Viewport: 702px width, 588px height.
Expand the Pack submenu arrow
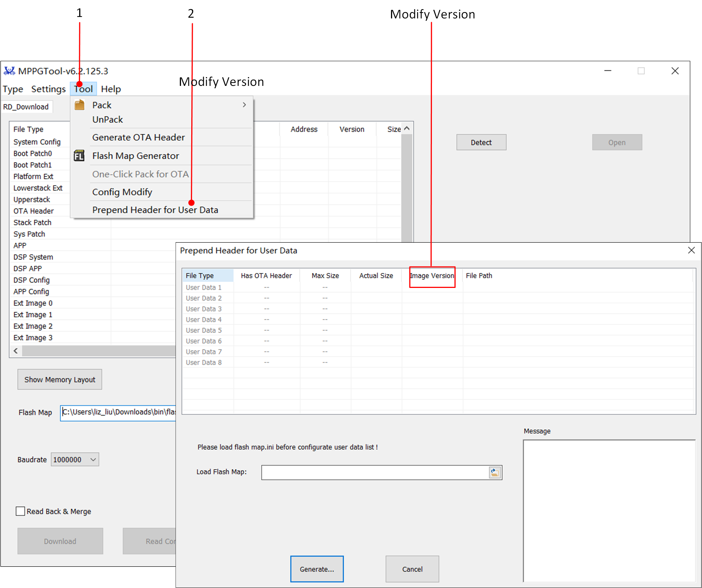coord(244,105)
